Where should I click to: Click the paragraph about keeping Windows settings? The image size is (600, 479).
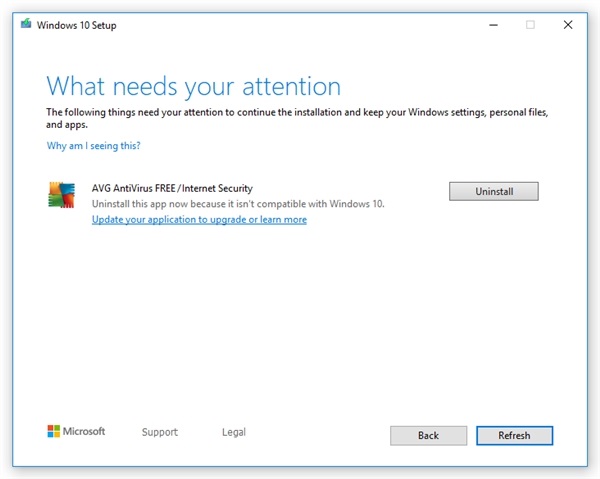click(x=290, y=119)
